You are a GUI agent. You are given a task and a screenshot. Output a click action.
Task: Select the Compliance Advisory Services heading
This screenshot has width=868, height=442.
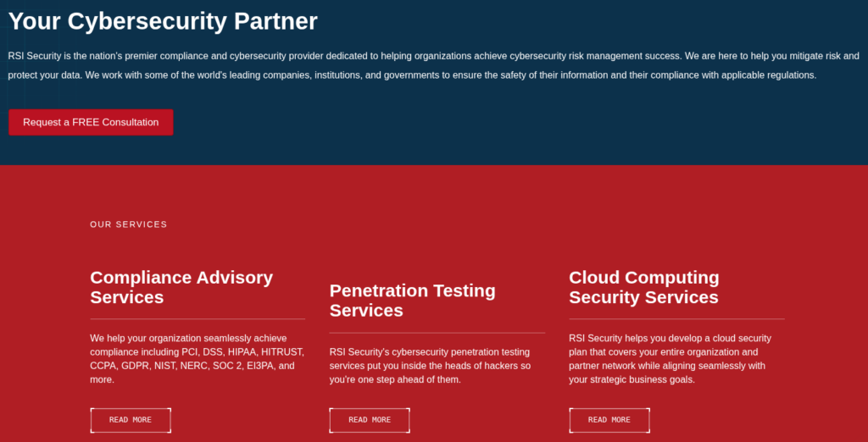pos(181,287)
